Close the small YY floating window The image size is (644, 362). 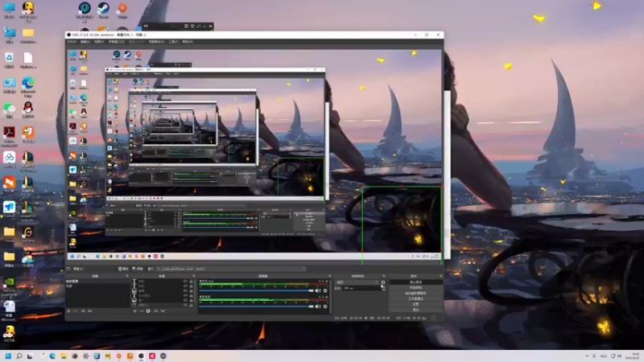210,27
